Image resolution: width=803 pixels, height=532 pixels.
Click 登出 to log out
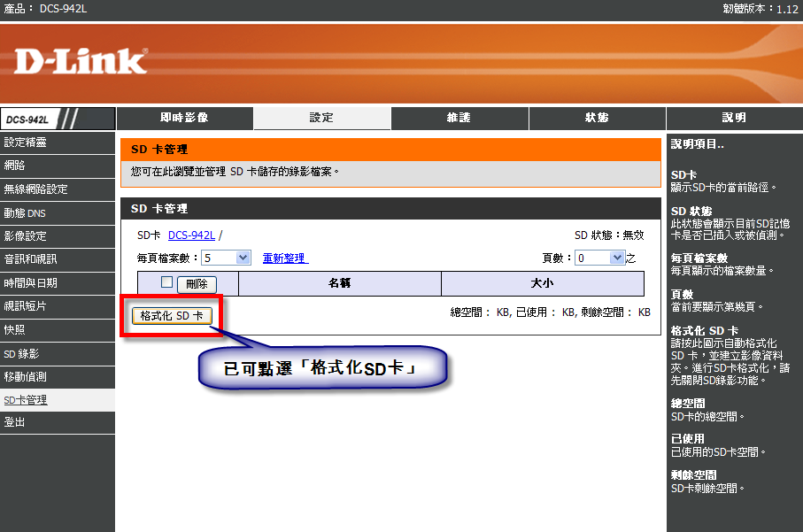point(58,422)
